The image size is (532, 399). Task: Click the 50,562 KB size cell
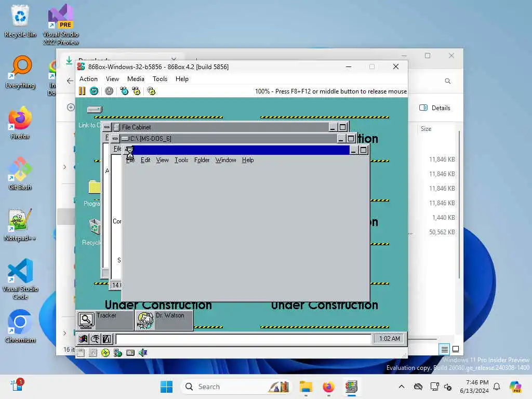(x=442, y=232)
